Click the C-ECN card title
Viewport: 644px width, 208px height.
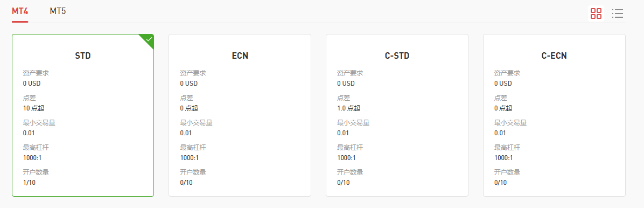click(554, 56)
